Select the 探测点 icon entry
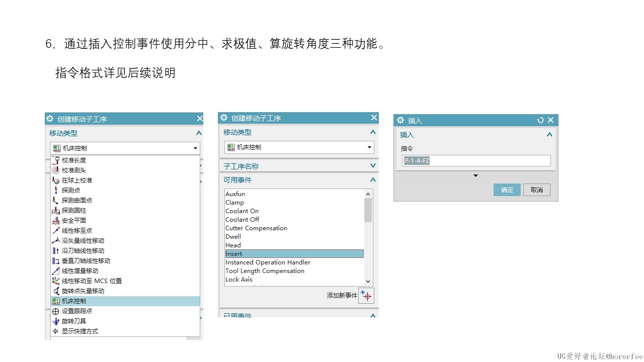The height and width of the screenshot is (362, 644). coord(56,190)
